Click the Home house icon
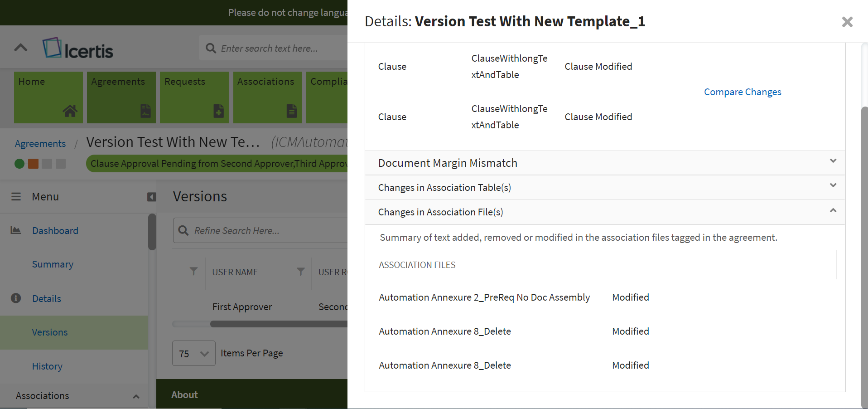Viewport: 868px width, 409px height. coord(70,111)
